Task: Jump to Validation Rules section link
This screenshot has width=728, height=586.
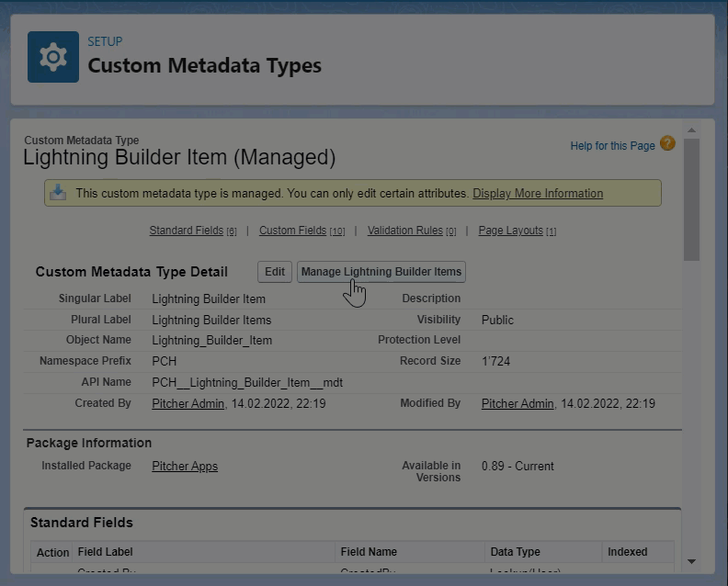Action: pos(404,231)
